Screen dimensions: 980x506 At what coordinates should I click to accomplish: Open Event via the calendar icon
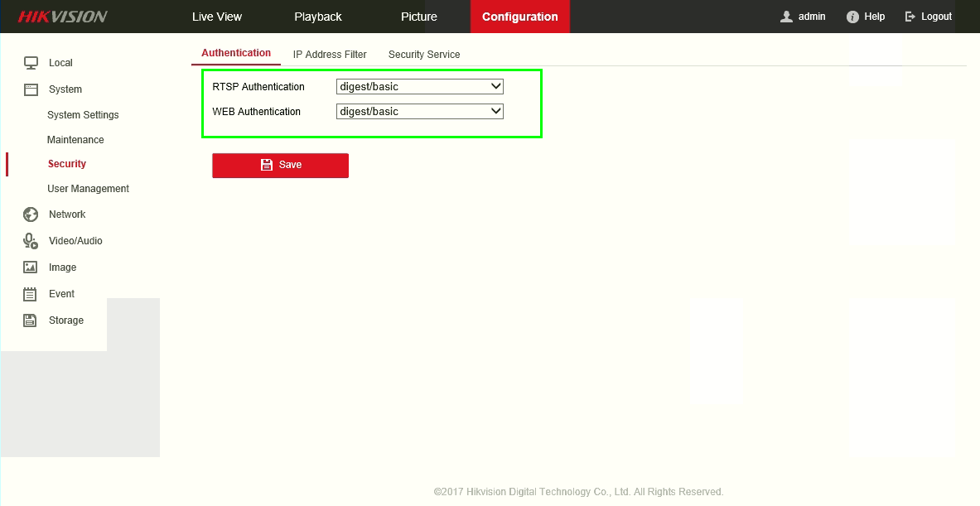tap(31, 293)
